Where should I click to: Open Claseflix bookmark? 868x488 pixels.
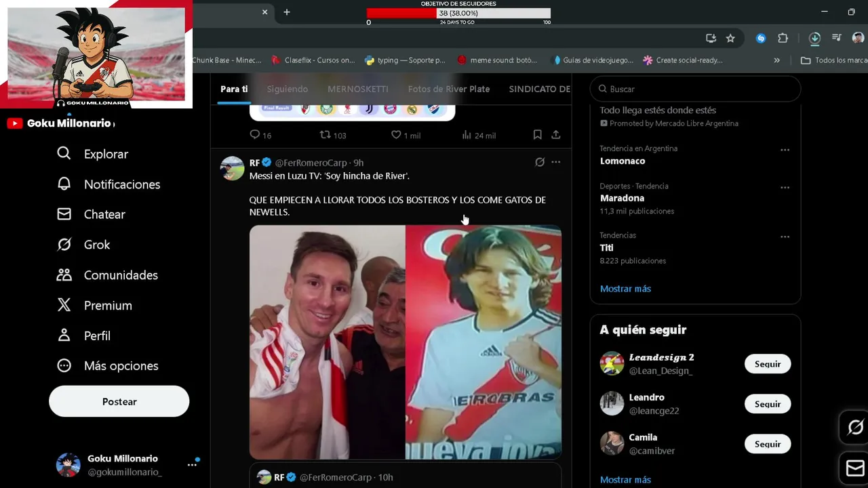(x=313, y=60)
